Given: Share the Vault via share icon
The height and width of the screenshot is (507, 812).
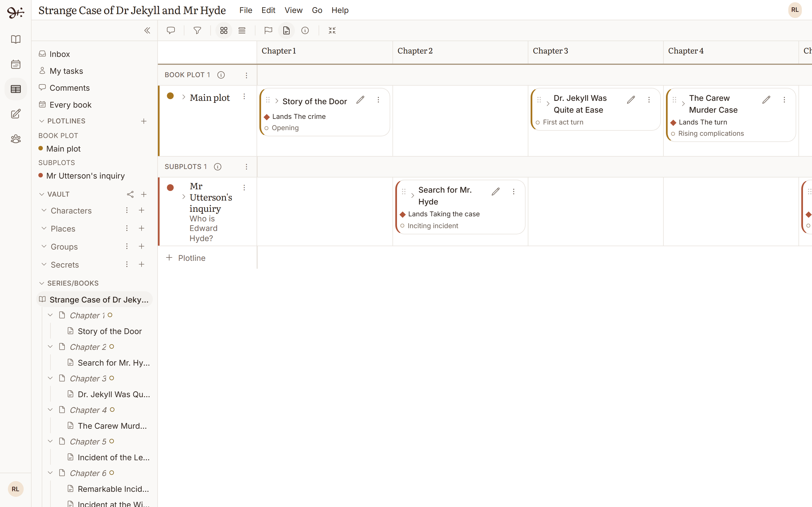Looking at the screenshot, I should click(130, 194).
